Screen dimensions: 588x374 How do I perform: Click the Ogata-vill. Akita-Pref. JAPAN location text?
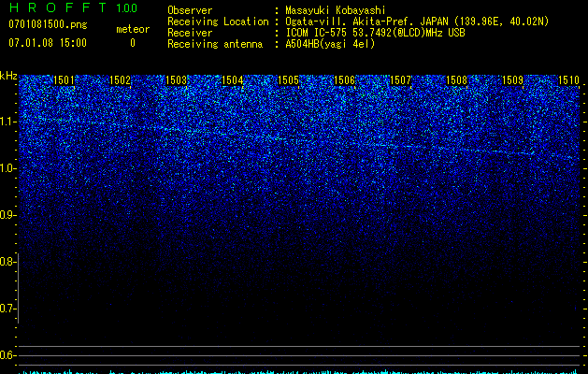point(417,22)
